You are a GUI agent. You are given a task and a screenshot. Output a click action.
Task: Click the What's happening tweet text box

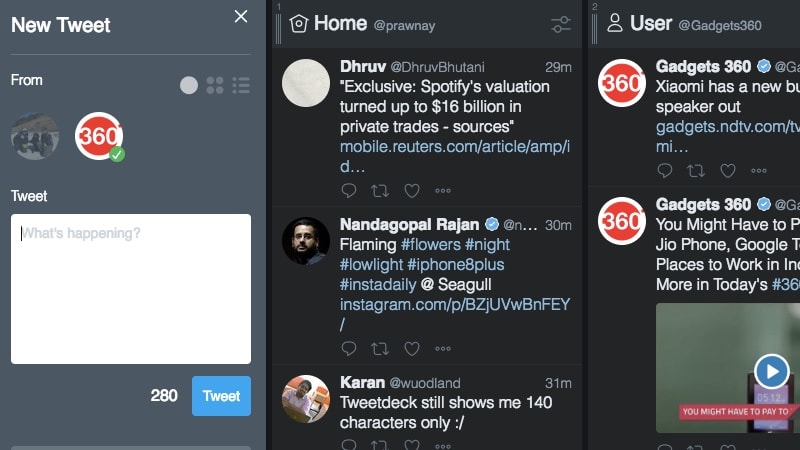131,289
